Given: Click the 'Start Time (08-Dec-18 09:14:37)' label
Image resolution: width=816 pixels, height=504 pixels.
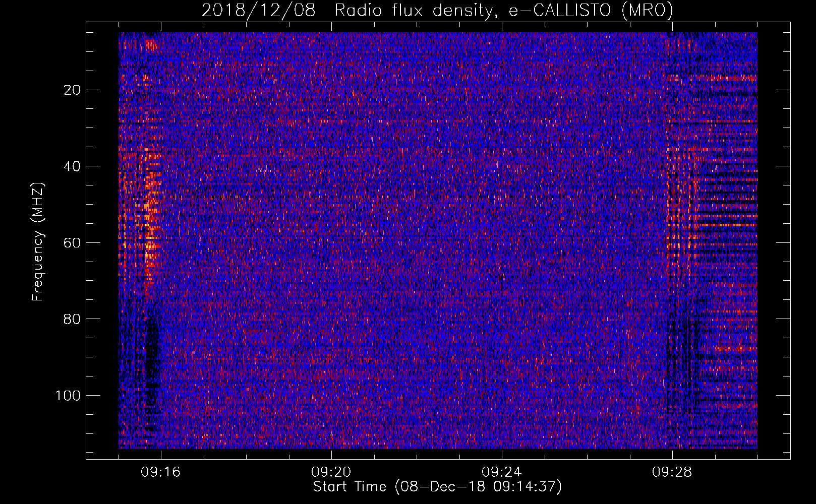Looking at the screenshot, I should pyautogui.click(x=437, y=487).
